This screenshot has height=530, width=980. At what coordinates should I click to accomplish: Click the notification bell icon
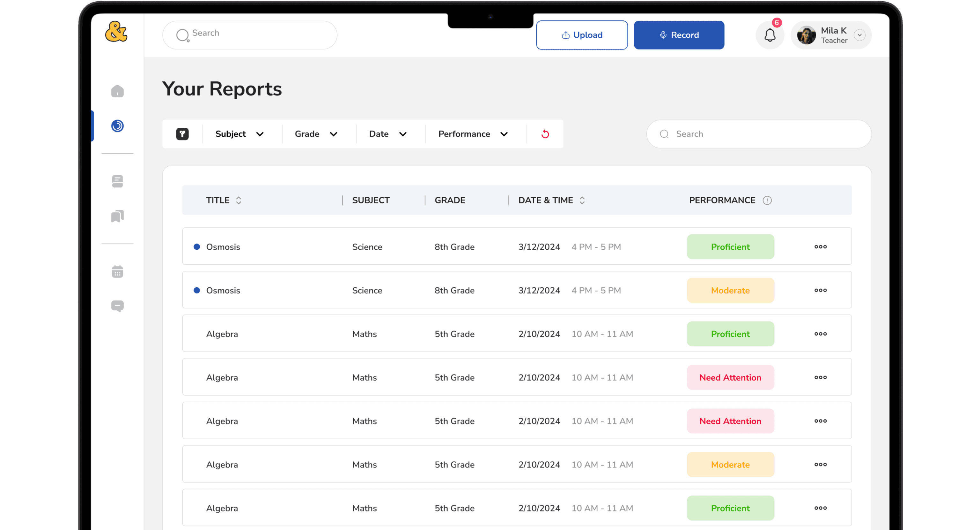click(x=770, y=35)
